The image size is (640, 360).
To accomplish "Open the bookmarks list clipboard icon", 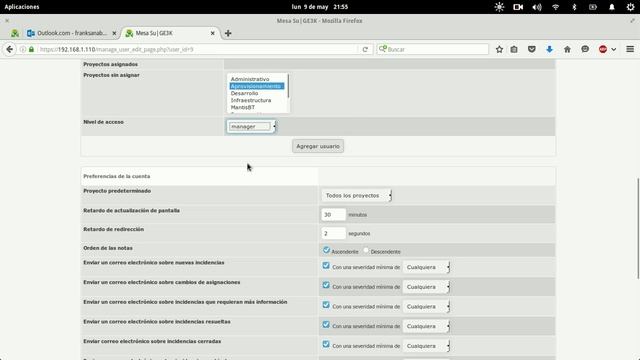I will tap(514, 49).
